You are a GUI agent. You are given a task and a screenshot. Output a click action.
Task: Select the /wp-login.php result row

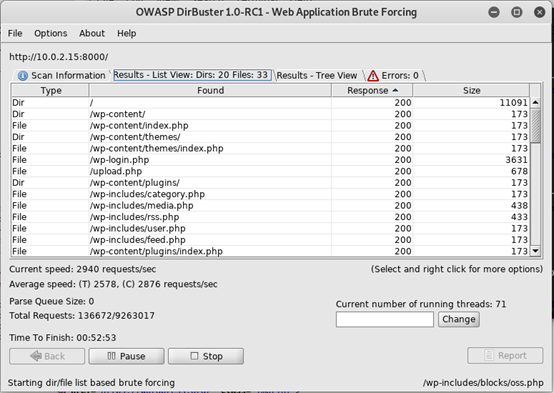270,160
